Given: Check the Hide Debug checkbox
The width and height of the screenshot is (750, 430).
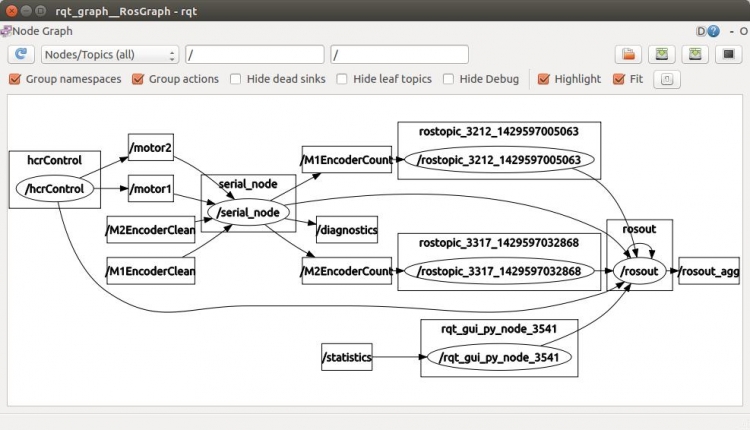Looking at the screenshot, I should pos(449,79).
